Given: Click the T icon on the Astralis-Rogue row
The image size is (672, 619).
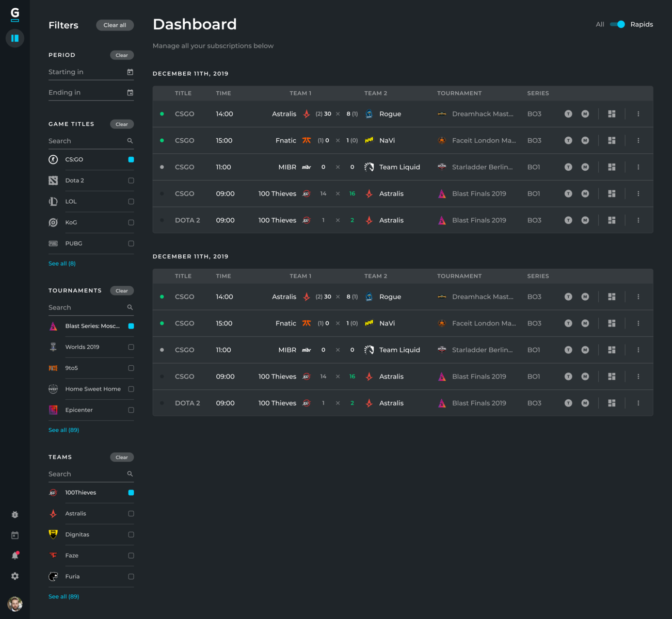Looking at the screenshot, I should tap(568, 113).
